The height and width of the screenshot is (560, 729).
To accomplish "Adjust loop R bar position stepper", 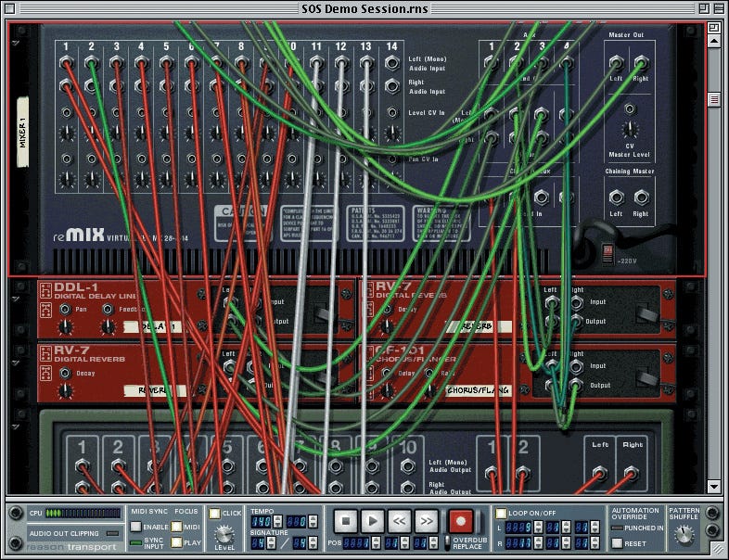I will tap(538, 542).
